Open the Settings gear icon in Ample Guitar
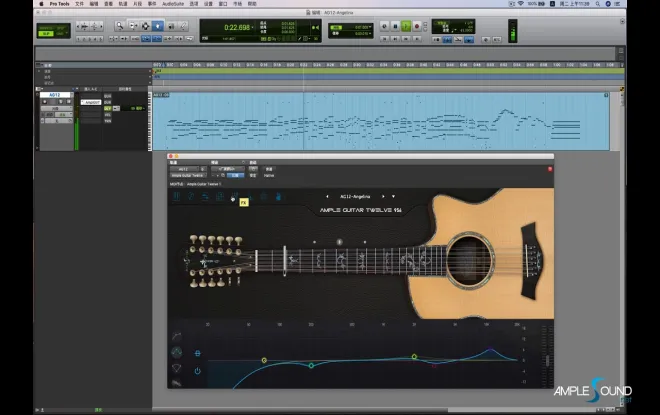Screen dimensions: 660x415 point(264,197)
